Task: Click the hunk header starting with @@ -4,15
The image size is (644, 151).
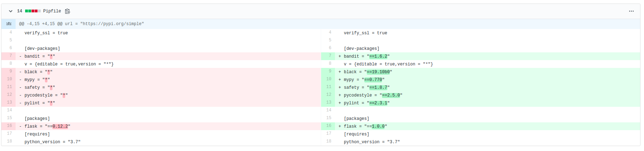Action: tap(81, 24)
